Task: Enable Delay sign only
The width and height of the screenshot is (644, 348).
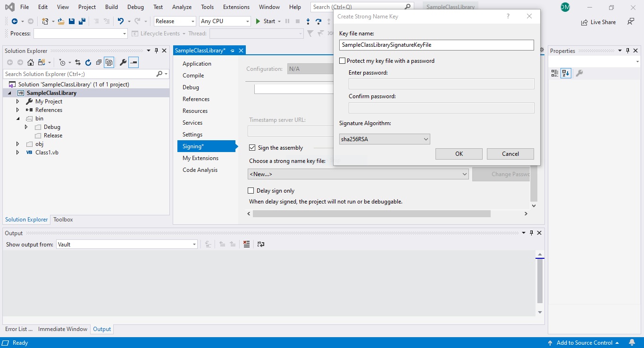Action: click(251, 190)
